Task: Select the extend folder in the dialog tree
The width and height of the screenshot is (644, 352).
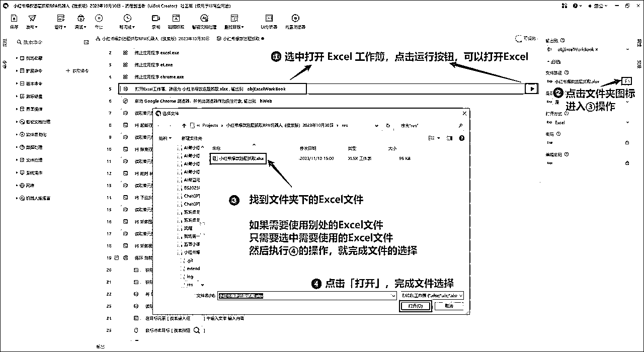Action: 193,269
